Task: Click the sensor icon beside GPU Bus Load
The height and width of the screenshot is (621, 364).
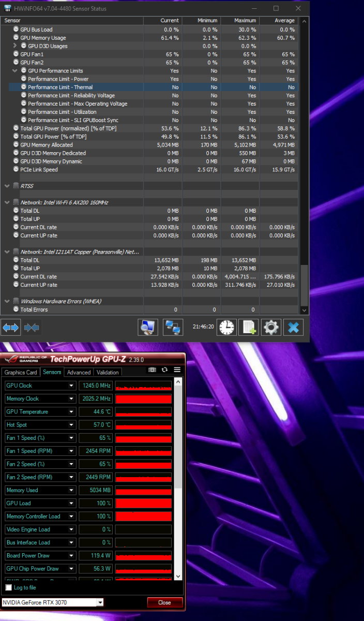Action: [x=16, y=29]
